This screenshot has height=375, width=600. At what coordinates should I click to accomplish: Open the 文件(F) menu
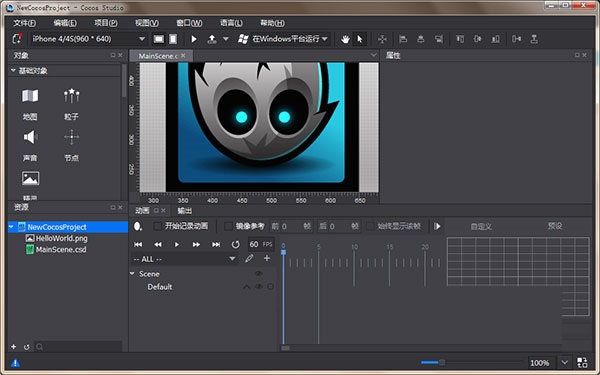click(24, 23)
